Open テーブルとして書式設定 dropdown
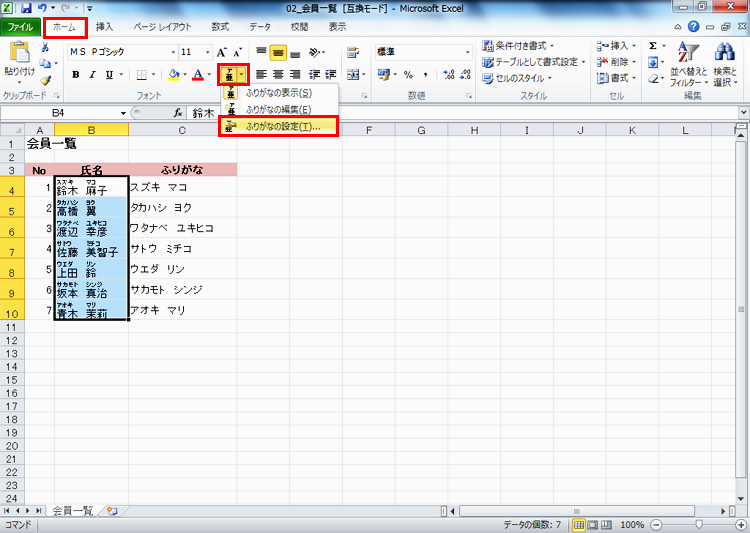 pos(534,62)
